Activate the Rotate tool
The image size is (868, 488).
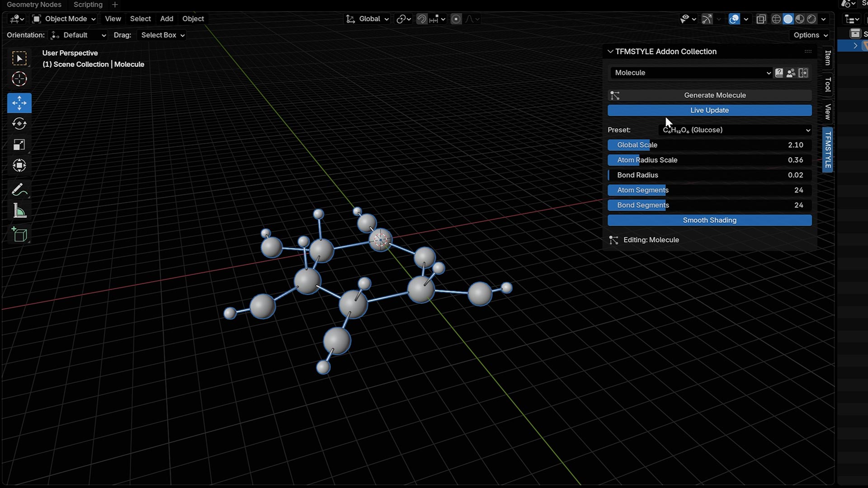point(19,124)
